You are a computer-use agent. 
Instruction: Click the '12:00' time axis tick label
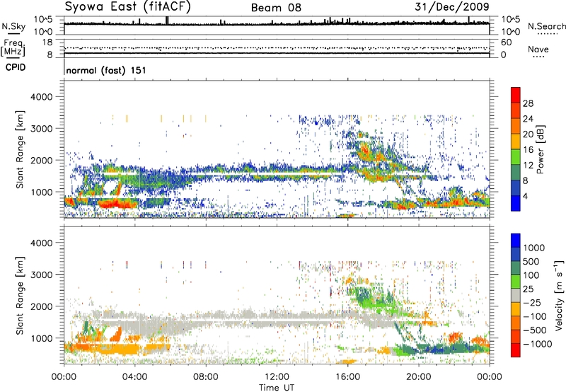coord(277,377)
